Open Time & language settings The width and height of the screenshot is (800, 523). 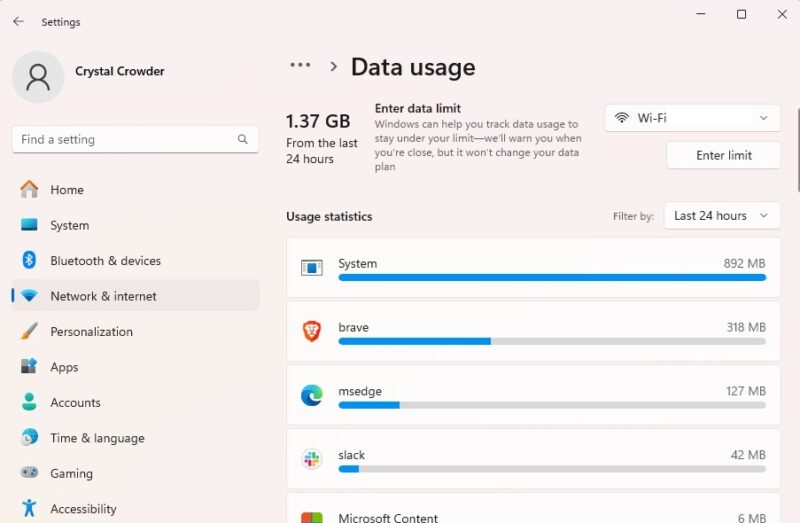tap(97, 438)
